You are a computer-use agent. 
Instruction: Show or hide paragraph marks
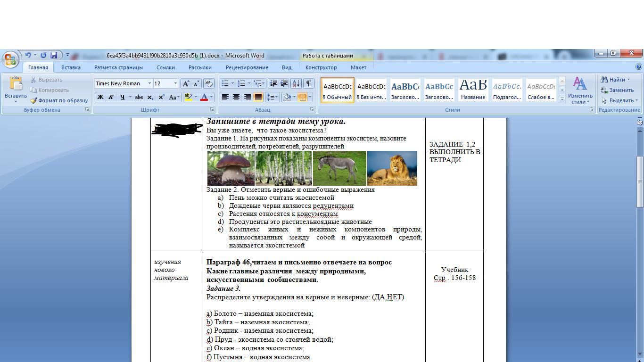308,83
